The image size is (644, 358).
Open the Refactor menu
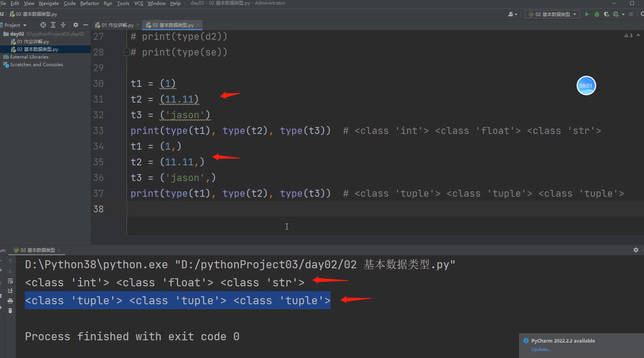90,3
